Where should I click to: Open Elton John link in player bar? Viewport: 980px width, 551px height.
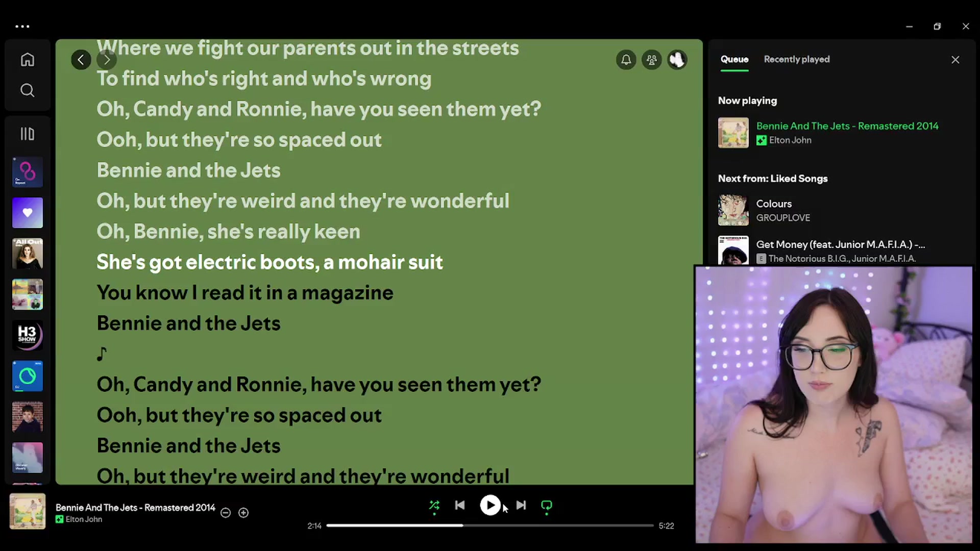tap(84, 519)
